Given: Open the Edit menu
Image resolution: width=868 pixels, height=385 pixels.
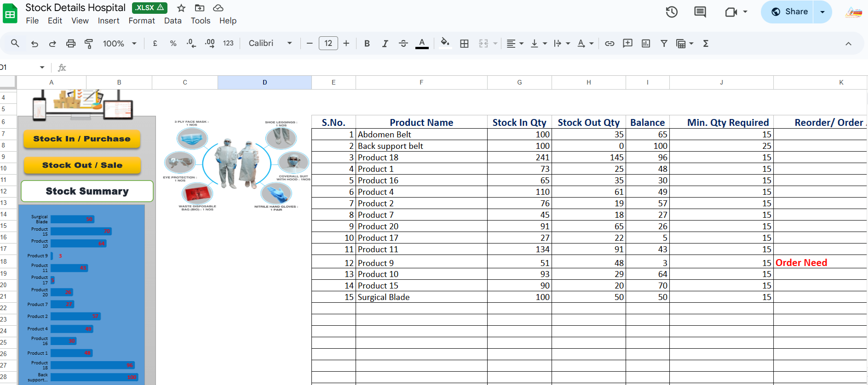Looking at the screenshot, I should coord(55,21).
